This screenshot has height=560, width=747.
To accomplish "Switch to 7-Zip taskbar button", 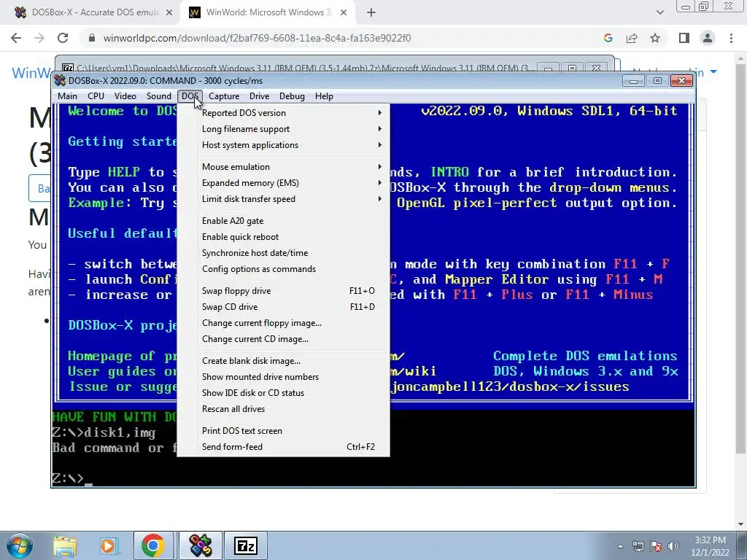I will pos(246,545).
